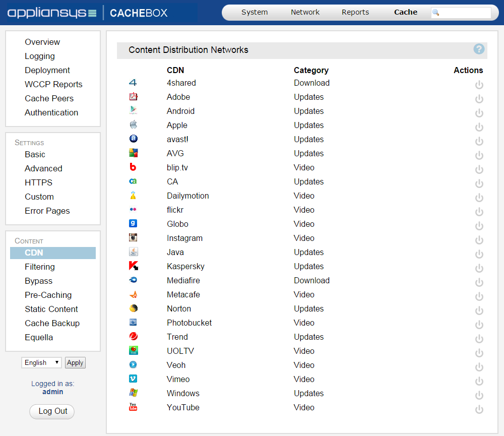This screenshot has height=436, width=504.
Task: Click the blip.tv logo icon
Action: (x=133, y=167)
